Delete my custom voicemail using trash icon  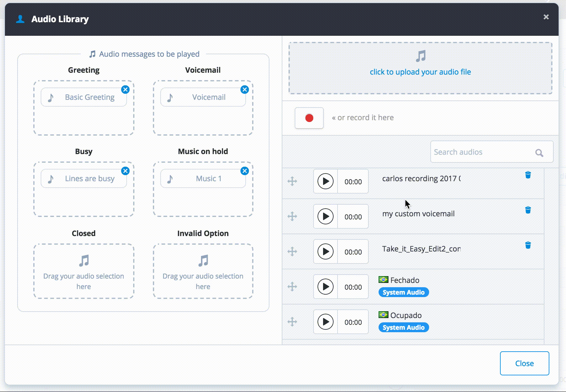coord(528,210)
